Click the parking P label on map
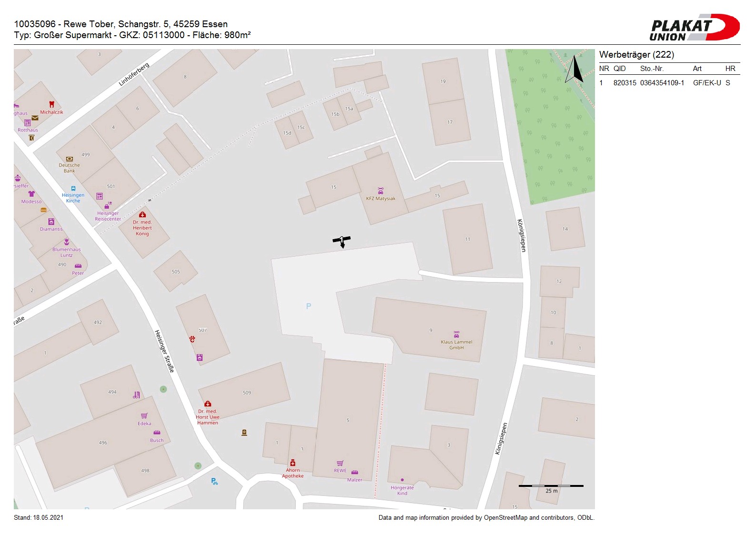Viewport: 756px width, 535px height. click(309, 306)
